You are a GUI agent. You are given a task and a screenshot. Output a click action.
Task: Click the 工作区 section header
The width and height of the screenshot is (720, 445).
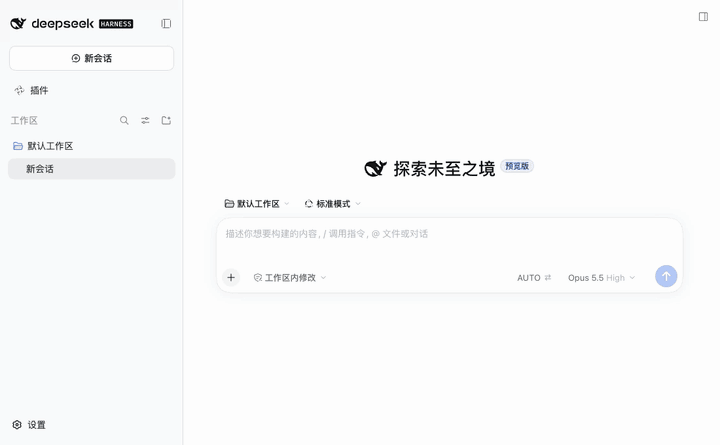click(24, 120)
